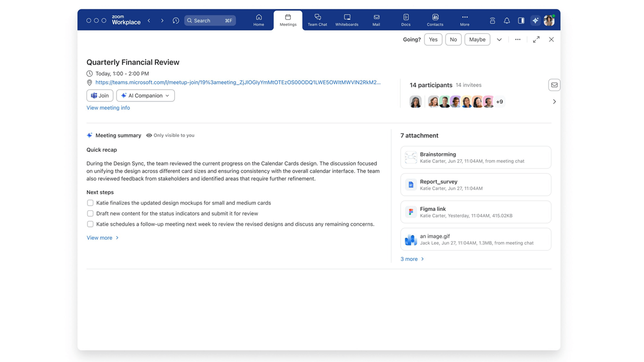
Task: Respond No to the meeting
Action: click(453, 39)
